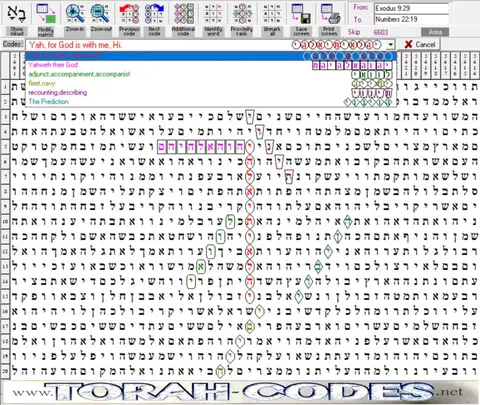Viewport: 480px width, 405px height.
Task: Open the Proximity rank icon
Action: [x=242, y=14]
